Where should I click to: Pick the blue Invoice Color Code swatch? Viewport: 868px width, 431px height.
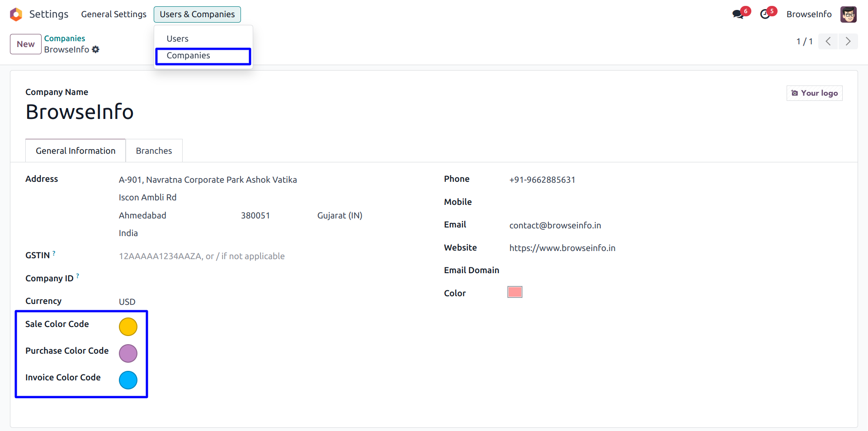point(128,380)
